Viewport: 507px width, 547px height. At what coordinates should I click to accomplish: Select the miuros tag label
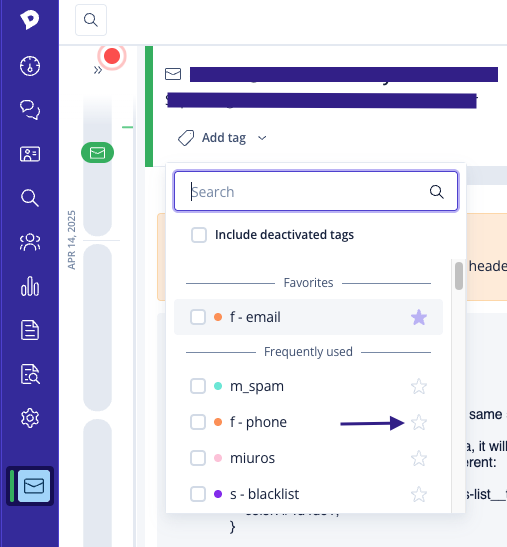(x=252, y=458)
